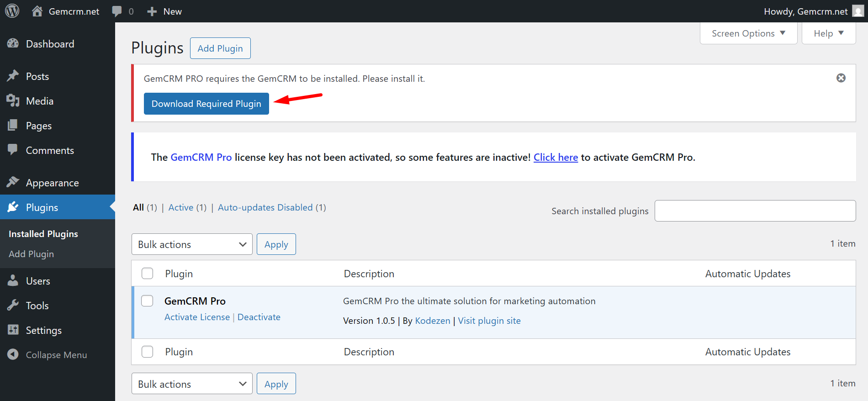Click the bottom Apply button
Viewport: 868px width, 401px height.
[276, 384]
